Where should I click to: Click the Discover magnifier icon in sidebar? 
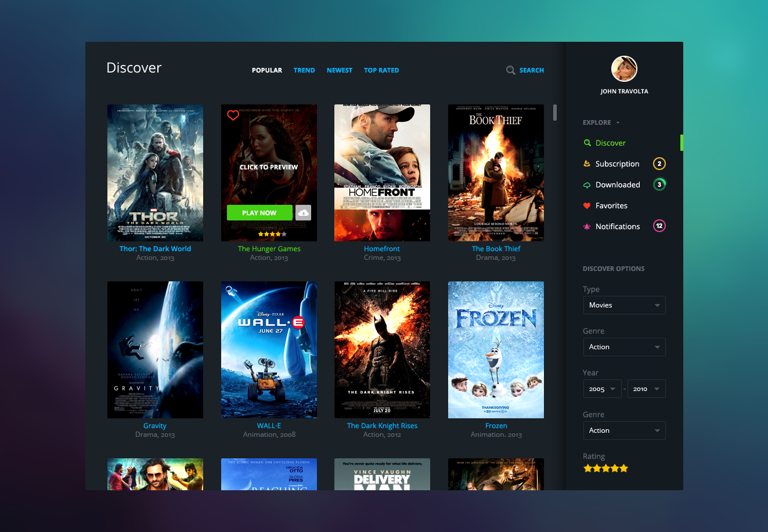point(587,143)
